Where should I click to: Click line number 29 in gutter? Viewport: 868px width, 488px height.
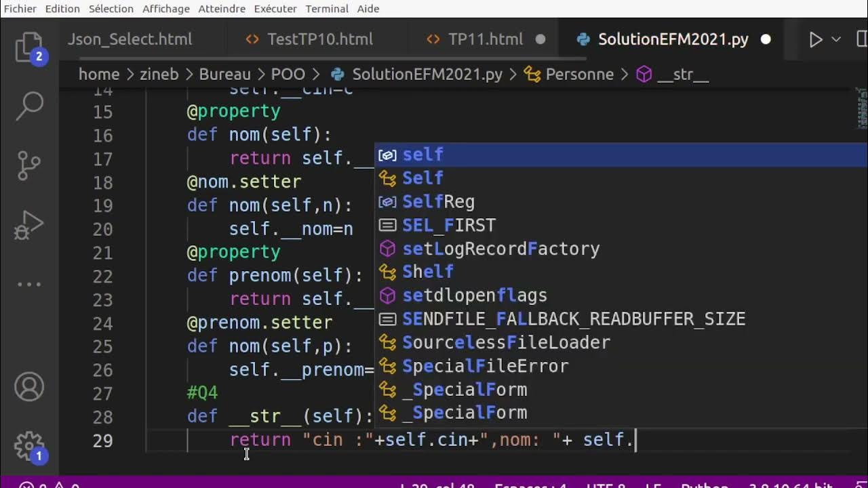pos(102,441)
